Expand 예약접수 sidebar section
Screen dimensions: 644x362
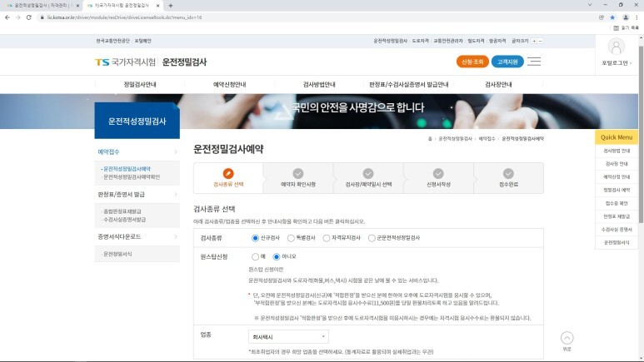(x=137, y=151)
